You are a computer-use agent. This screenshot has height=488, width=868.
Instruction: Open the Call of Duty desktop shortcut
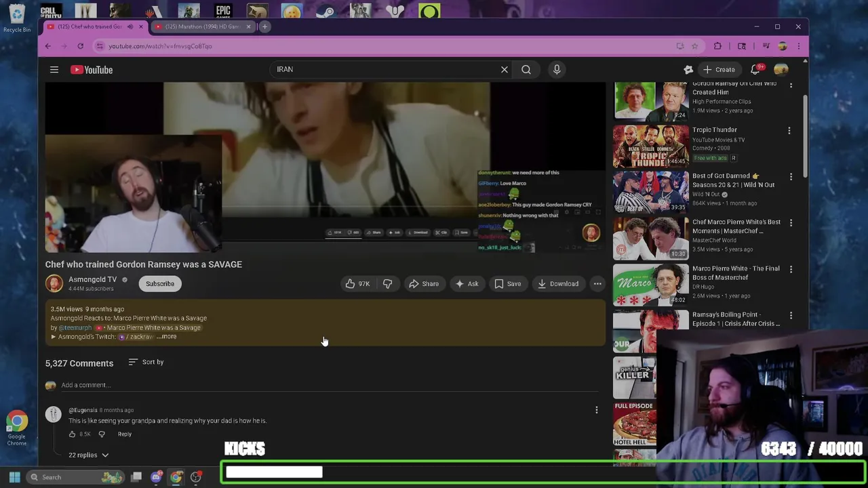click(51, 10)
